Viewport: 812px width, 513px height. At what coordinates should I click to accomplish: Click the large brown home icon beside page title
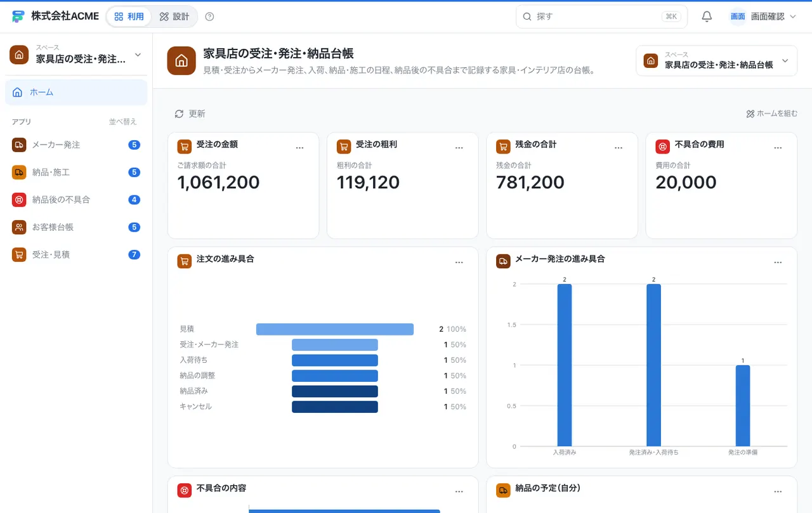point(181,61)
